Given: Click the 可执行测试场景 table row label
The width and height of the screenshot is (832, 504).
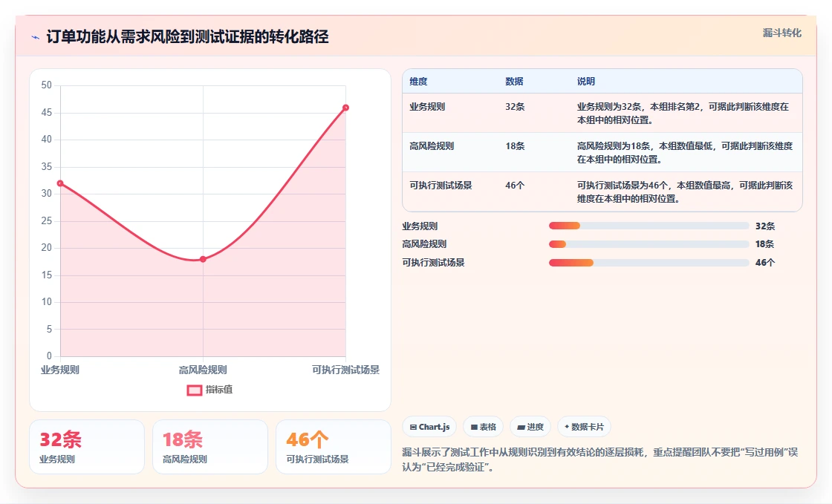Looking at the screenshot, I should pos(441,185).
